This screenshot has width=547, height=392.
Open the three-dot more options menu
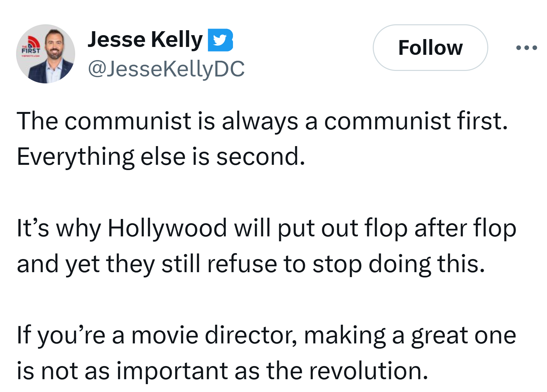pyautogui.click(x=526, y=48)
